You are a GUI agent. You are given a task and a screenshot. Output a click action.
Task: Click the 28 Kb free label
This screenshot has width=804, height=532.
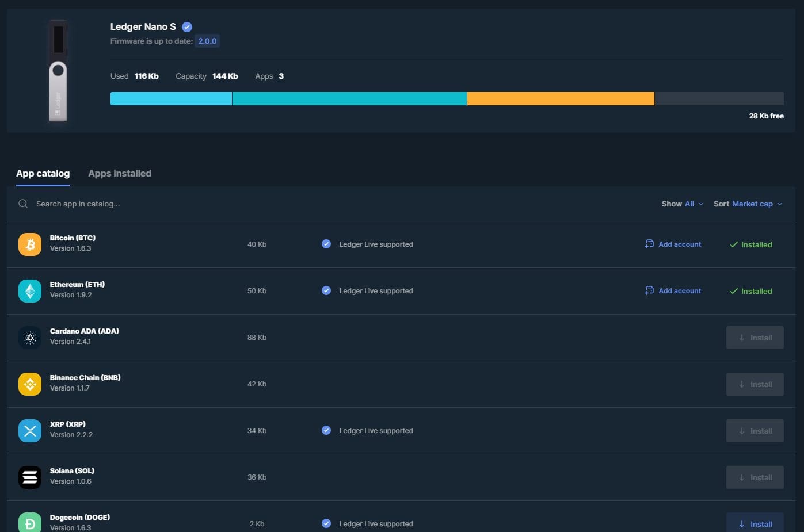tap(766, 116)
